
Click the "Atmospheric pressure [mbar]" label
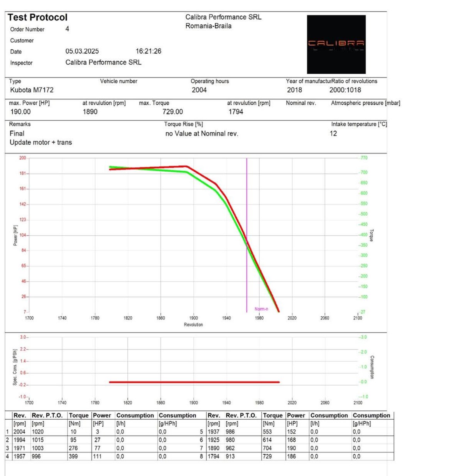pos(365,103)
